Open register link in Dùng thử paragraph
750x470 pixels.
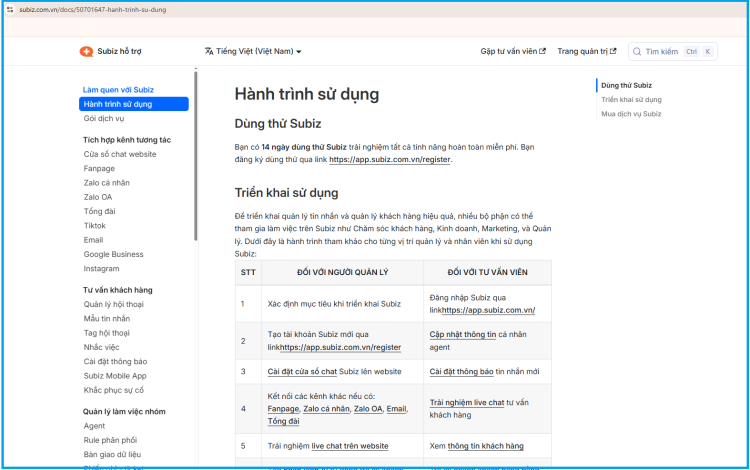coord(389,160)
